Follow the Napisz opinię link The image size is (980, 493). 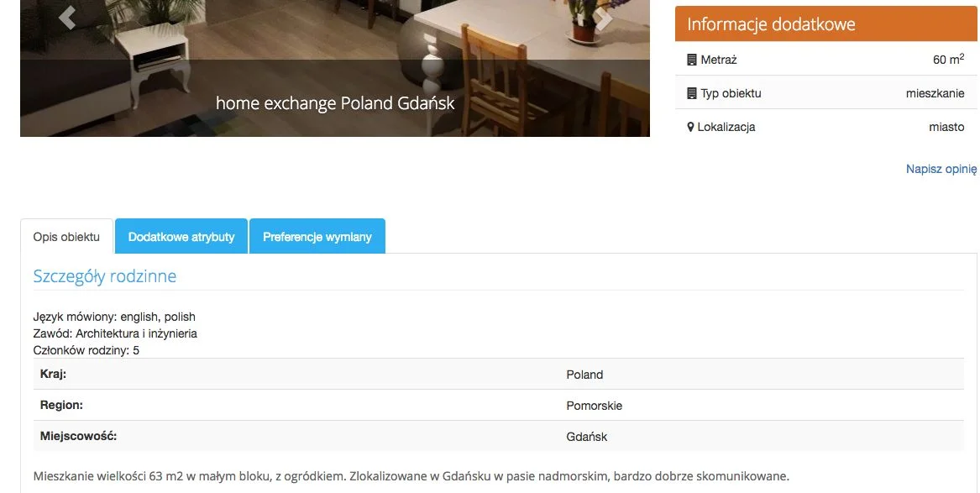[941, 169]
